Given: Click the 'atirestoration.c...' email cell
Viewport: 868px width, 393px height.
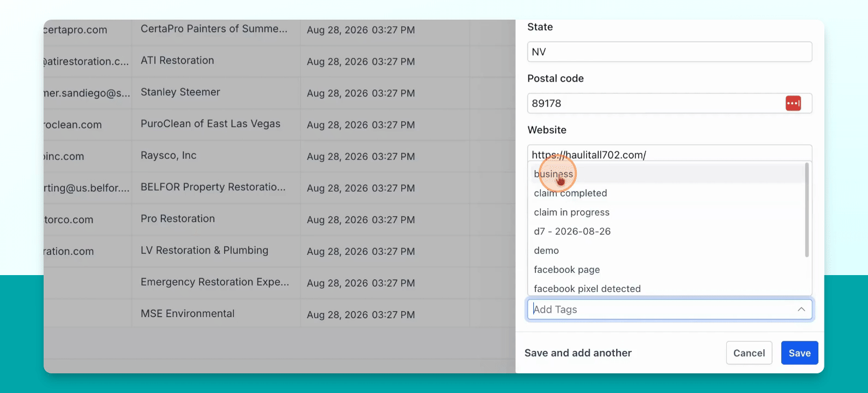Looking at the screenshot, I should pos(86,62).
